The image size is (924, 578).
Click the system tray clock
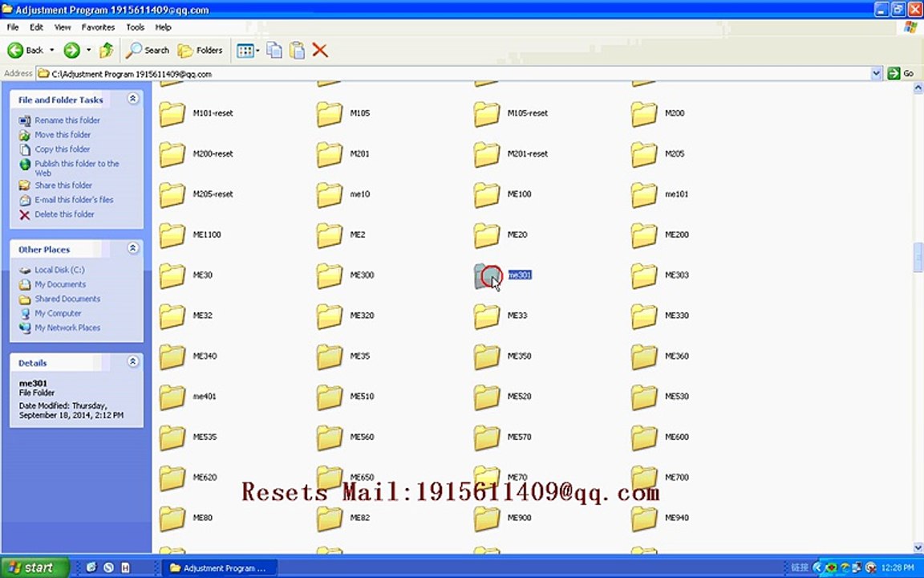[897, 568]
